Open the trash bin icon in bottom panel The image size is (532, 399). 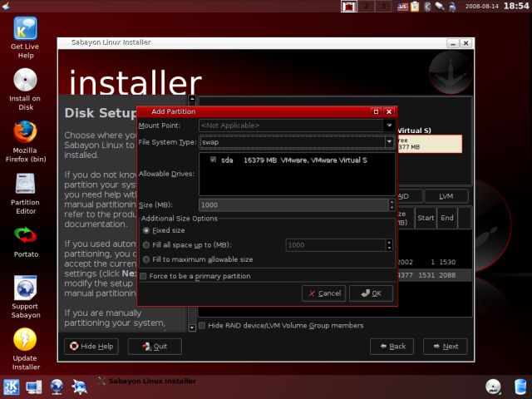[520, 387]
